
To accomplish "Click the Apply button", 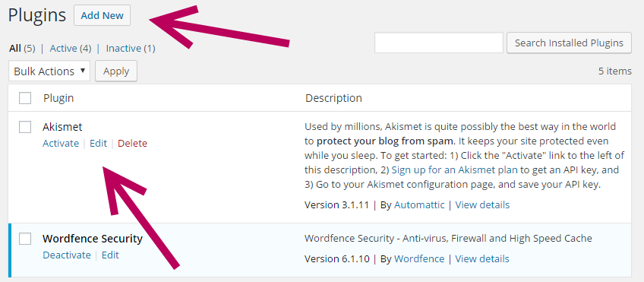I will tap(116, 71).
